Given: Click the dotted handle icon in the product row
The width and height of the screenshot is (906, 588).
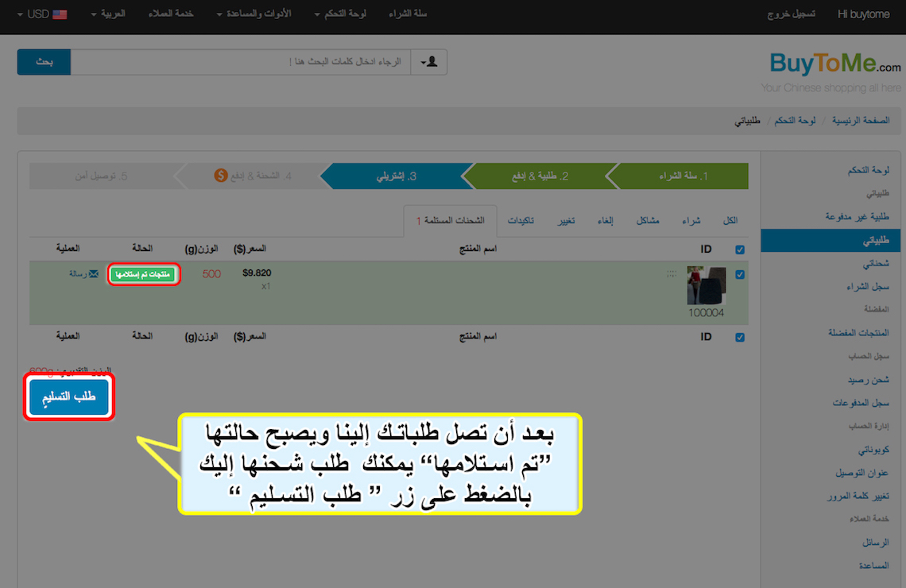Looking at the screenshot, I should pos(672,274).
